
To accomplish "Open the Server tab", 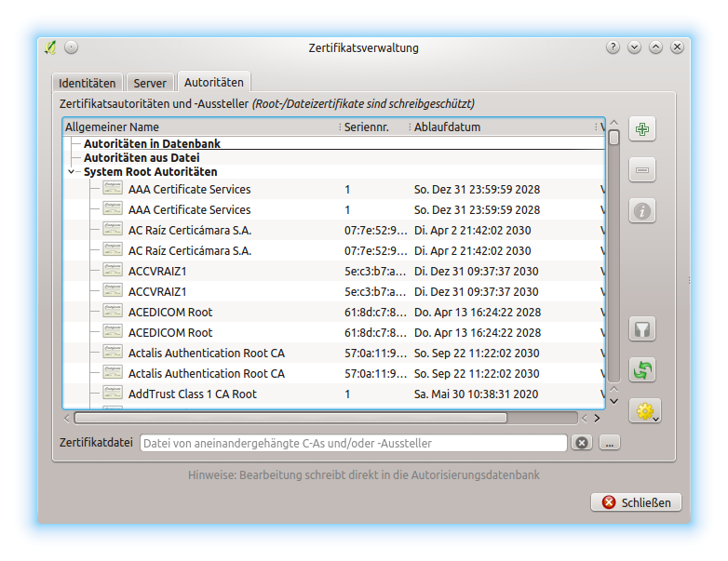I will pyautogui.click(x=150, y=83).
